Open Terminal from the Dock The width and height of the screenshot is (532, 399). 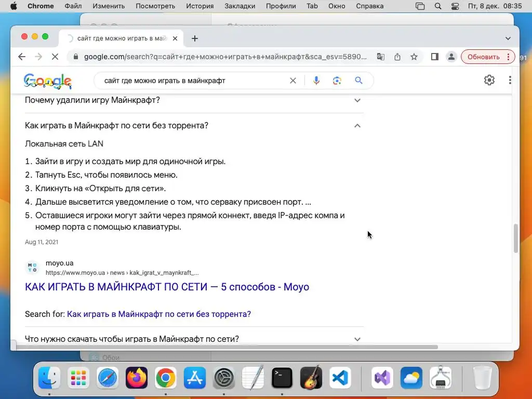pyautogui.click(x=282, y=378)
